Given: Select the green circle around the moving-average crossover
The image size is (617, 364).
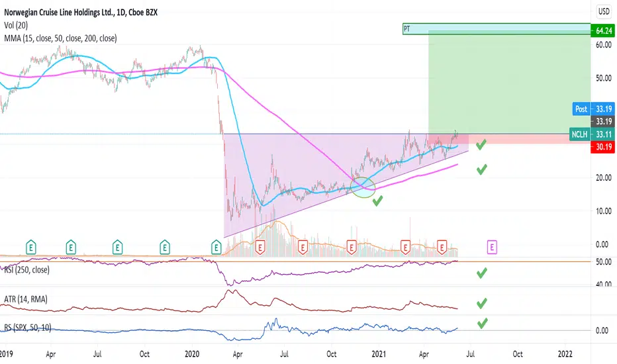Looking at the screenshot, I should point(363,187).
